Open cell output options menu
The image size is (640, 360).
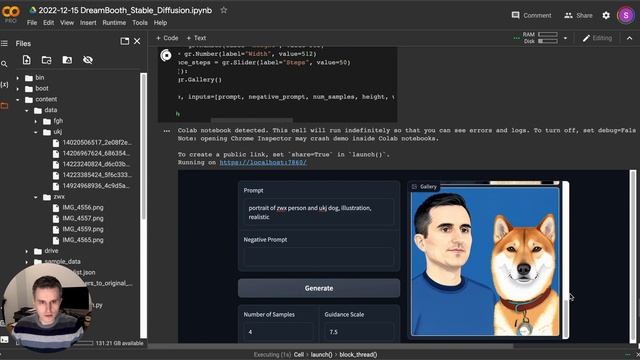[x=167, y=131]
